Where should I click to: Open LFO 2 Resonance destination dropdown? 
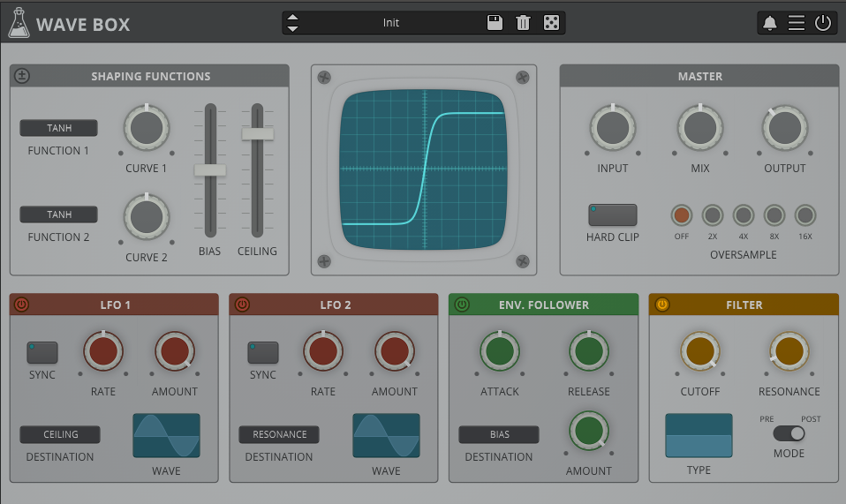pyautogui.click(x=279, y=434)
